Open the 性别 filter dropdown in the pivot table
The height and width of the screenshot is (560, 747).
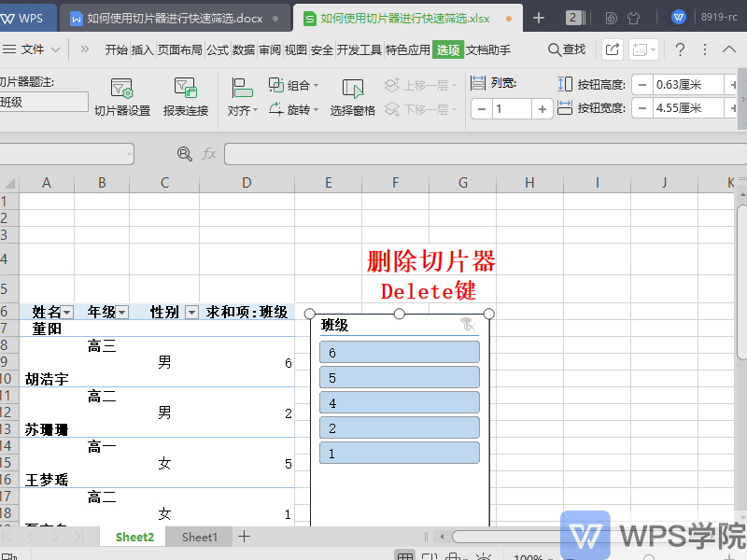click(191, 313)
